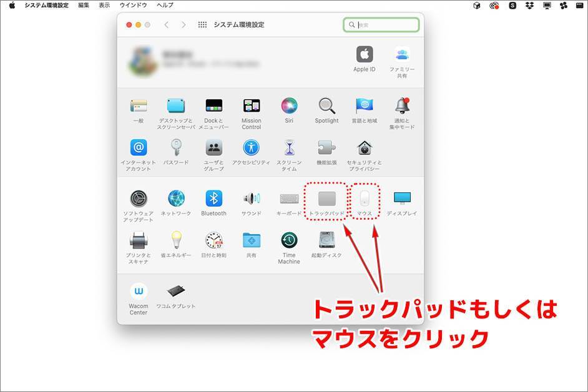
Task: Open 起動ディスク preferences
Action: (x=326, y=240)
